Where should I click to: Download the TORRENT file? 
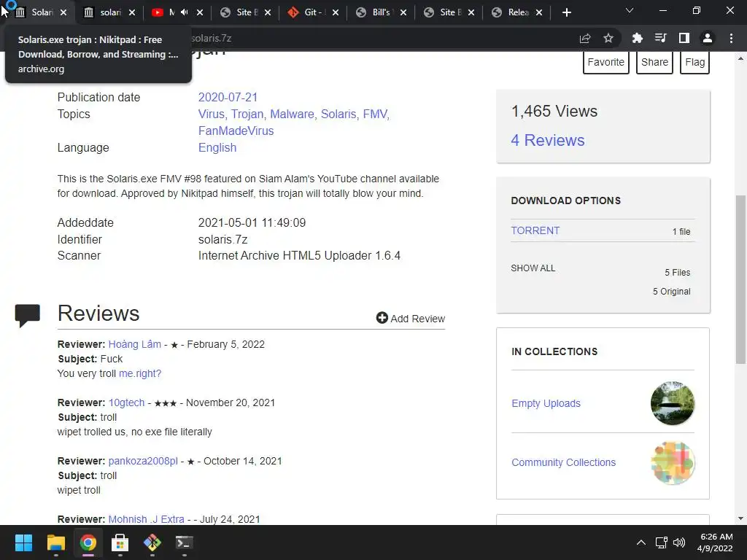coord(535,230)
